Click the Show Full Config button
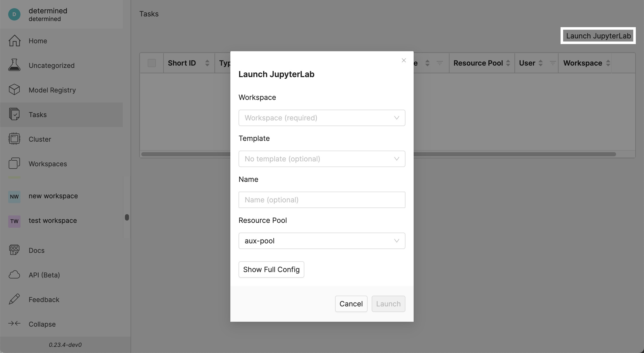 coord(271,269)
